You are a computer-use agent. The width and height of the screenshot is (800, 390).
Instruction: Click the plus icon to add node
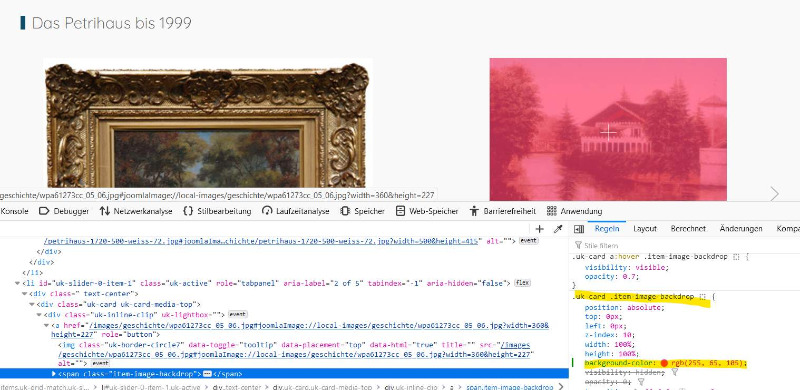click(539, 229)
